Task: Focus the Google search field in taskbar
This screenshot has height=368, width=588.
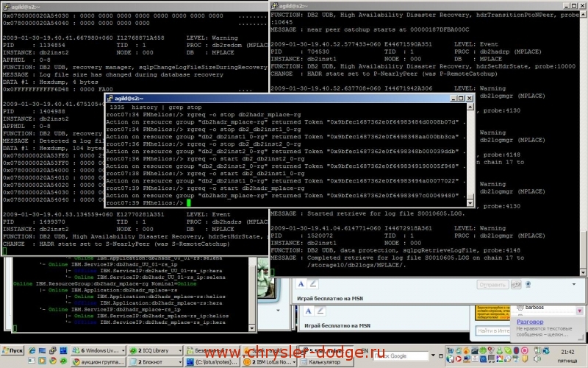Action: coord(401,356)
